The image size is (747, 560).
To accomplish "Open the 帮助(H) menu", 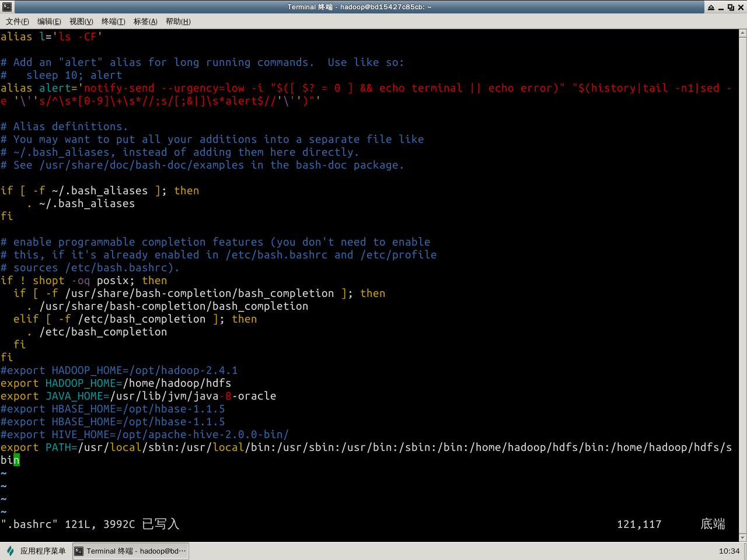I will (178, 22).
